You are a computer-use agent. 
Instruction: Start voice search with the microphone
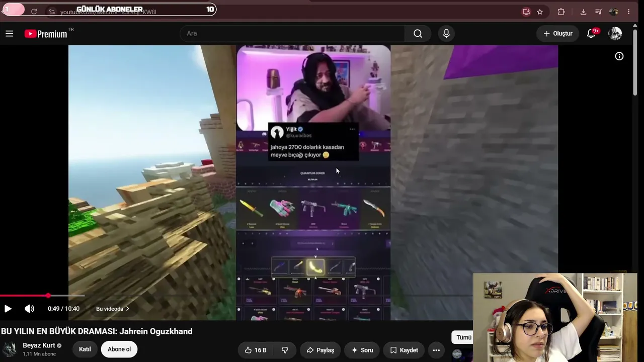coord(446,34)
